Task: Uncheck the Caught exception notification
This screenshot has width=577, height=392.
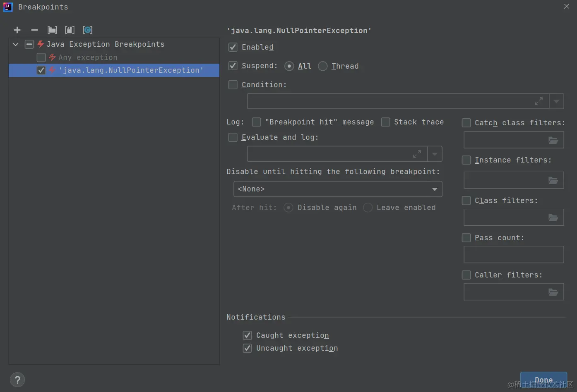Action: point(248,335)
